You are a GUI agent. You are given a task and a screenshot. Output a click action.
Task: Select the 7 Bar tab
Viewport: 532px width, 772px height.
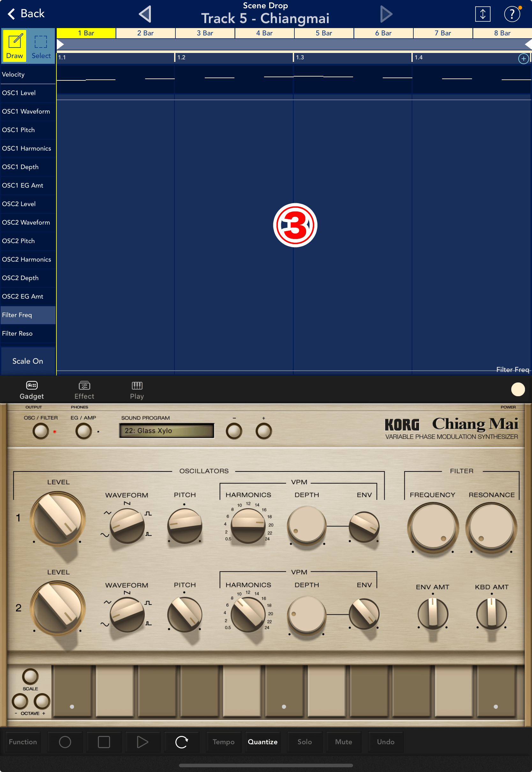pyautogui.click(x=443, y=33)
